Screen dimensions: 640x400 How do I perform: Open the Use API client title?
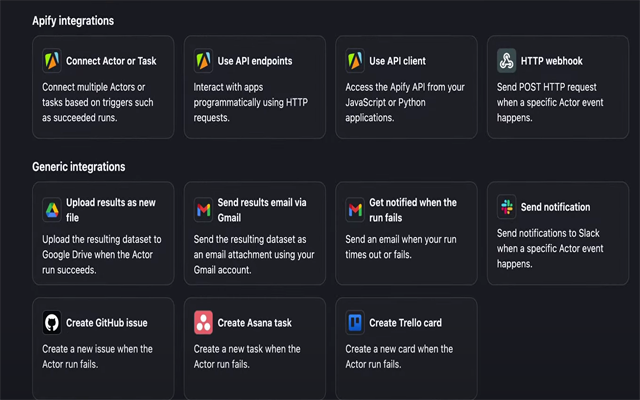pyautogui.click(x=398, y=61)
